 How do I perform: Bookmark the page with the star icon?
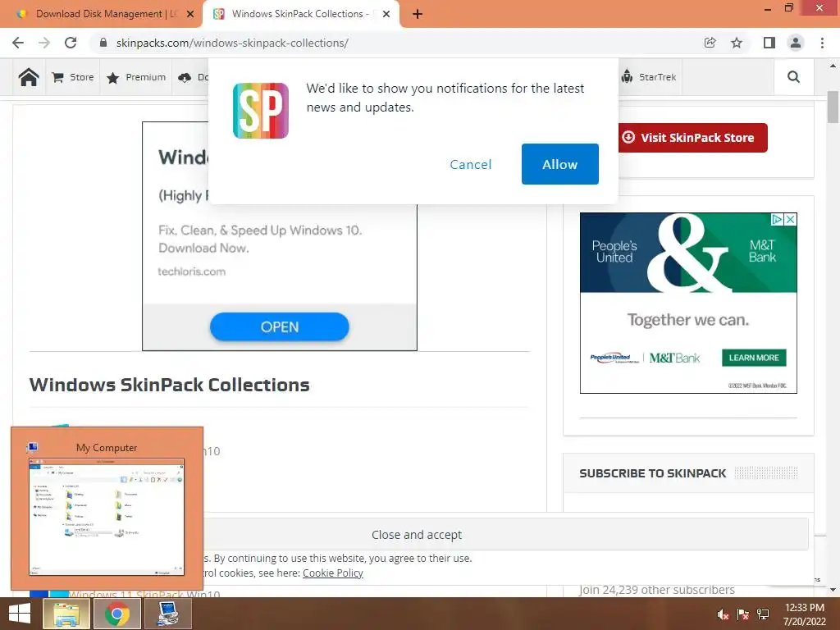[737, 43]
